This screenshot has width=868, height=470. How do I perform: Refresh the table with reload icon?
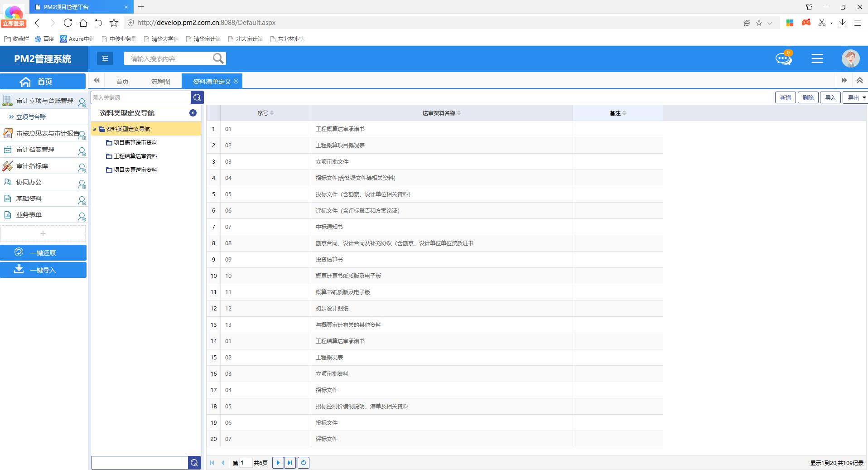[x=304, y=463]
